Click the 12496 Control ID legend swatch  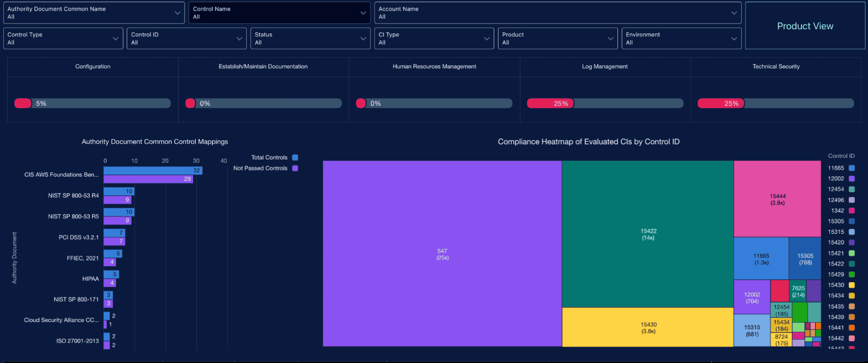[x=852, y=200]
